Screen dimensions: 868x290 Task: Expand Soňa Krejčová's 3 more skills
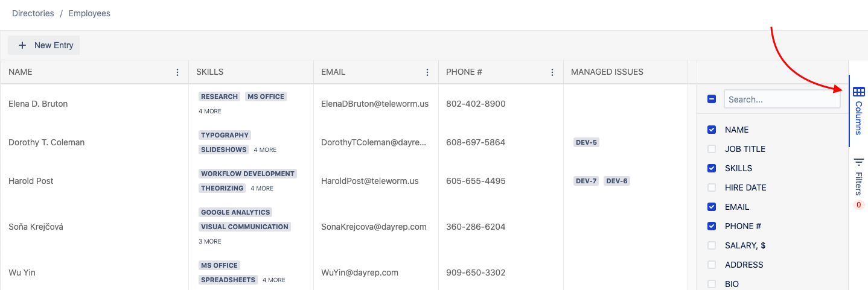(x=210, y=242)
